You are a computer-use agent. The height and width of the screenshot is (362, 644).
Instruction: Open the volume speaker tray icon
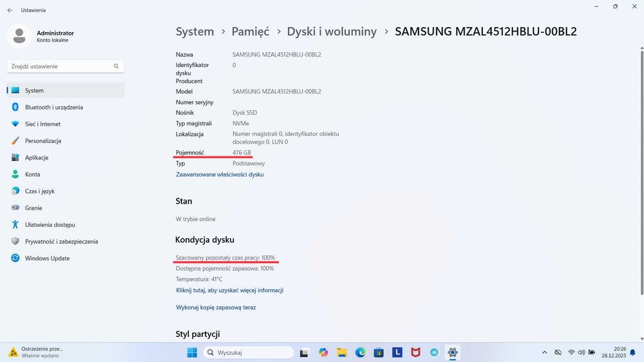[x=581, y=352]
